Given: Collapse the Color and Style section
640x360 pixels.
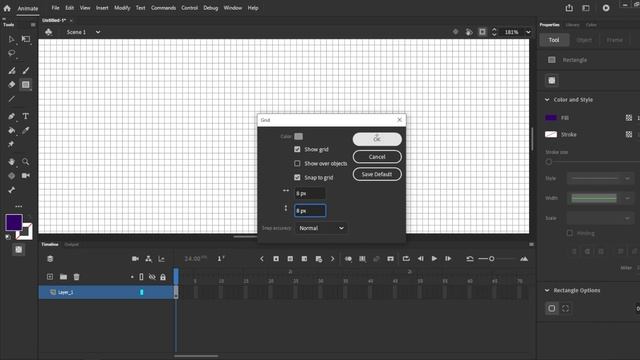Looking at the screenshot, I should pos(547,100).
